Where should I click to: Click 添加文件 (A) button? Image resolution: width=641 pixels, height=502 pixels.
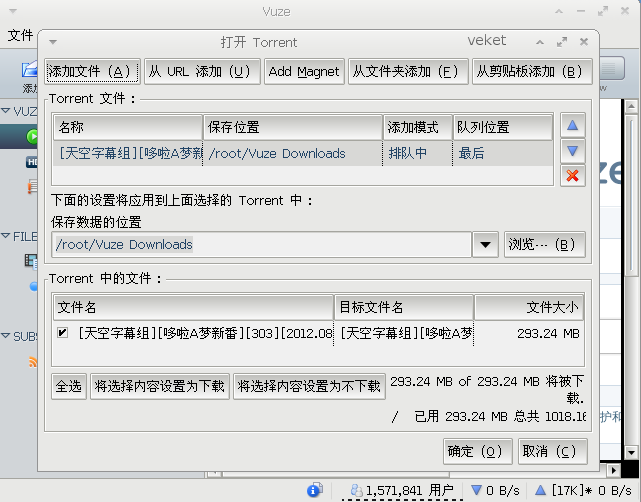pos(92,72)
